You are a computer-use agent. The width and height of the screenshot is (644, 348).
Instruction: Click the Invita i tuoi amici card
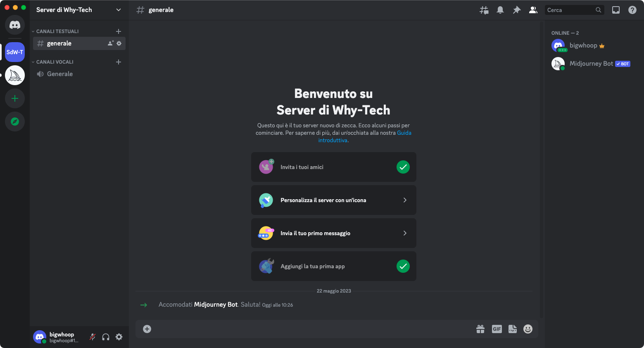[x=334, y=167]
